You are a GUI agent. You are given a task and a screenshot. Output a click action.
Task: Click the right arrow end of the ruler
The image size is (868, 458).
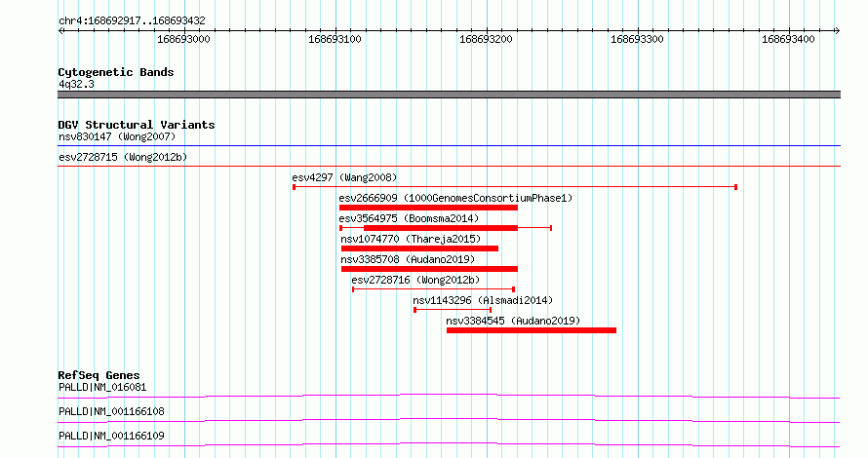(x=837, y=30)
